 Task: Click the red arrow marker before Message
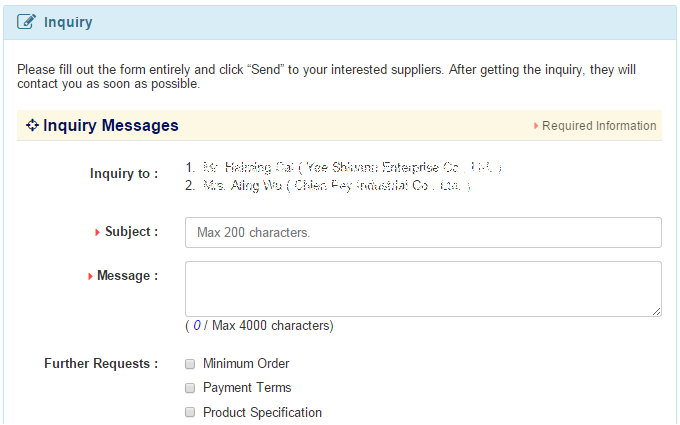tap(90, 276)
